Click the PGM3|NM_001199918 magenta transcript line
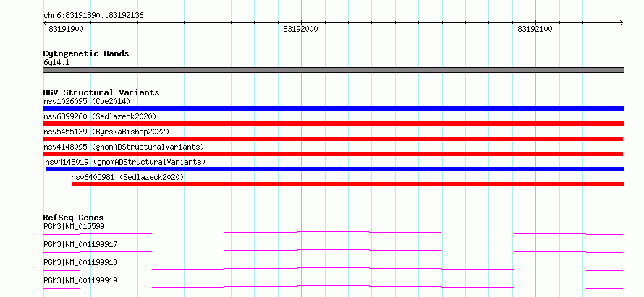 pyautogui.click(x=333, y=269)
